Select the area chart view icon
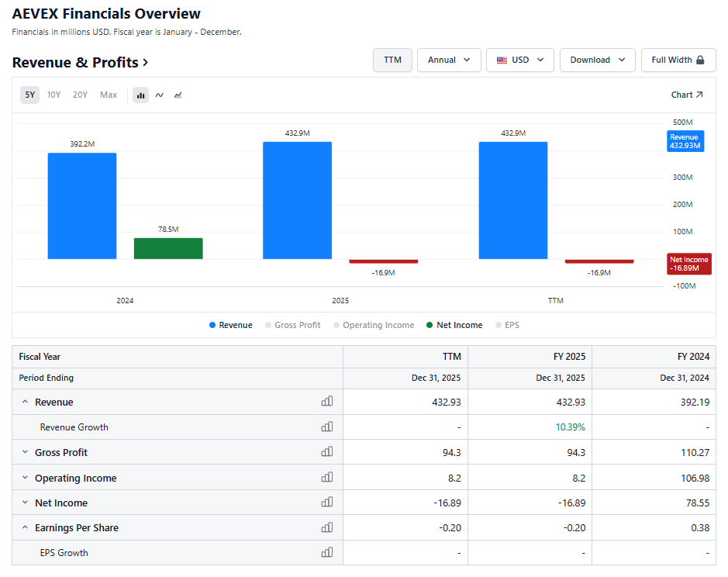Screen dimensions: 728x577 (x=178, y=95)
